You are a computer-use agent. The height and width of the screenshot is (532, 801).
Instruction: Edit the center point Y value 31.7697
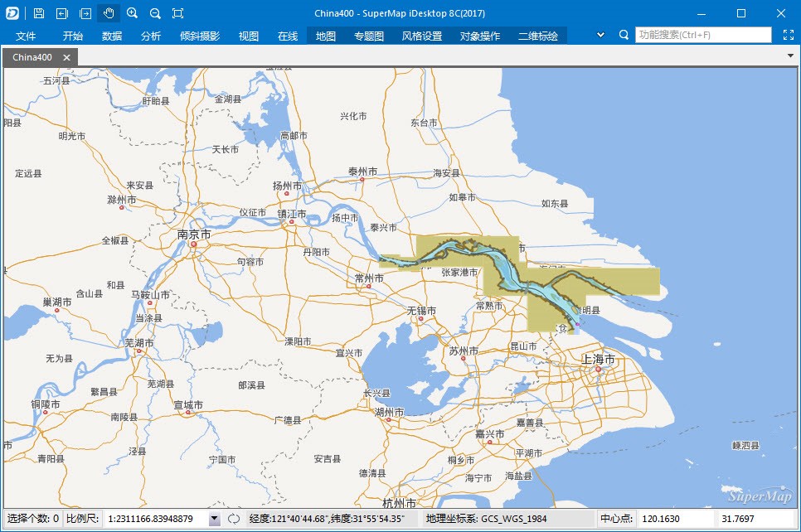(756, 519)
